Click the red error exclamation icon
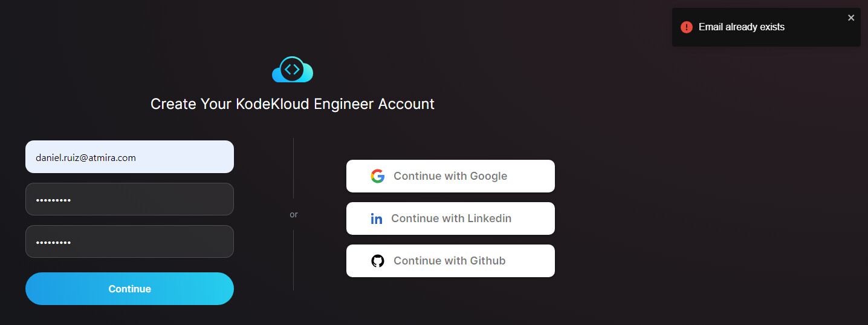The image size is (868, 325). pyautogui.click(x=687, y=27)
